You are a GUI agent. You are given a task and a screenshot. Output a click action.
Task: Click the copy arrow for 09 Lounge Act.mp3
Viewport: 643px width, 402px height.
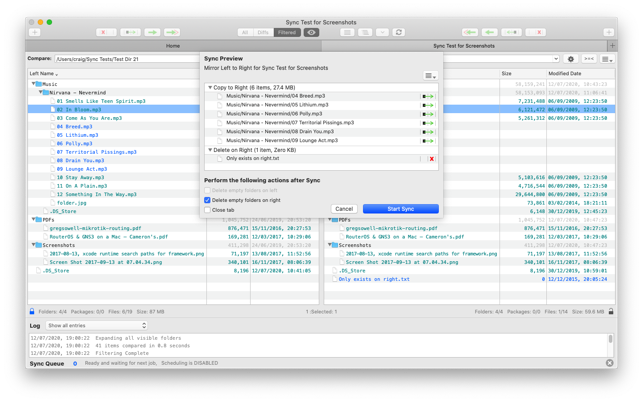(428, 141)
